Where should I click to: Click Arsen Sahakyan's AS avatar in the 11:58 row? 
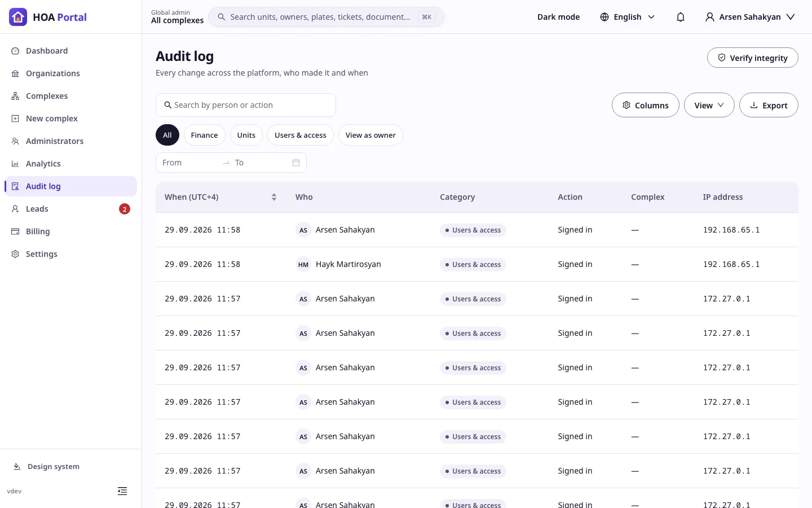tap(303, 230)
